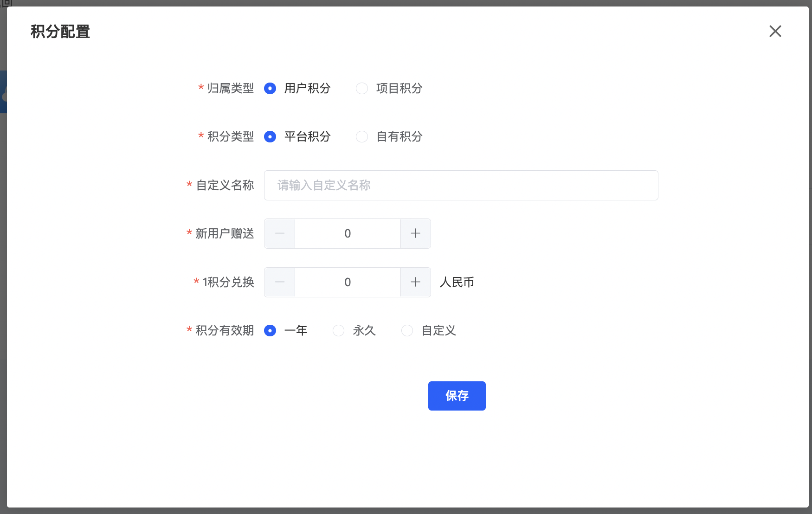Click the 新用户赠送 number value box
This screenshot has height=514, width=812.
pos(348,233)
